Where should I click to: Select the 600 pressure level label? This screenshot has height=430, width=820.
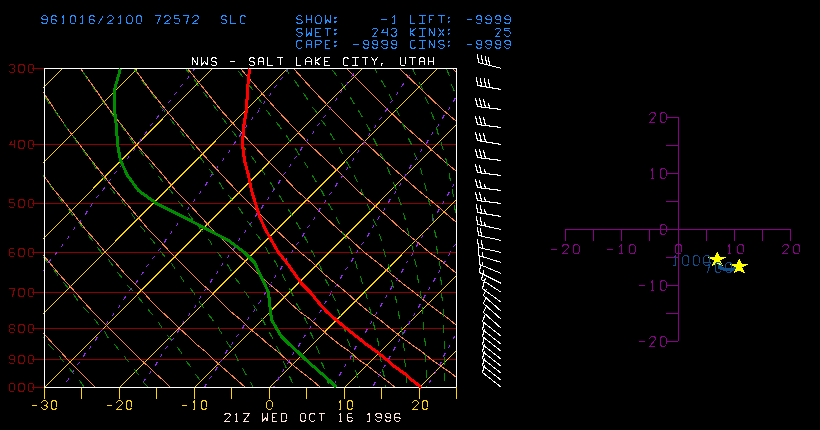click(21, 252)
